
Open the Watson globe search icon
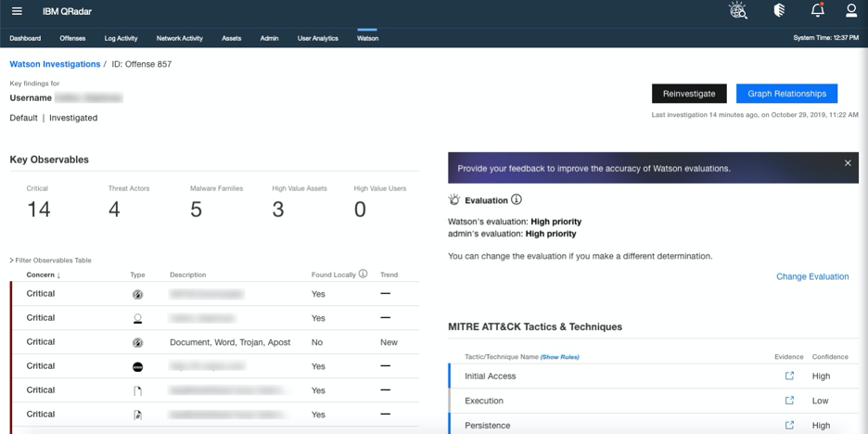click(738, 10)
